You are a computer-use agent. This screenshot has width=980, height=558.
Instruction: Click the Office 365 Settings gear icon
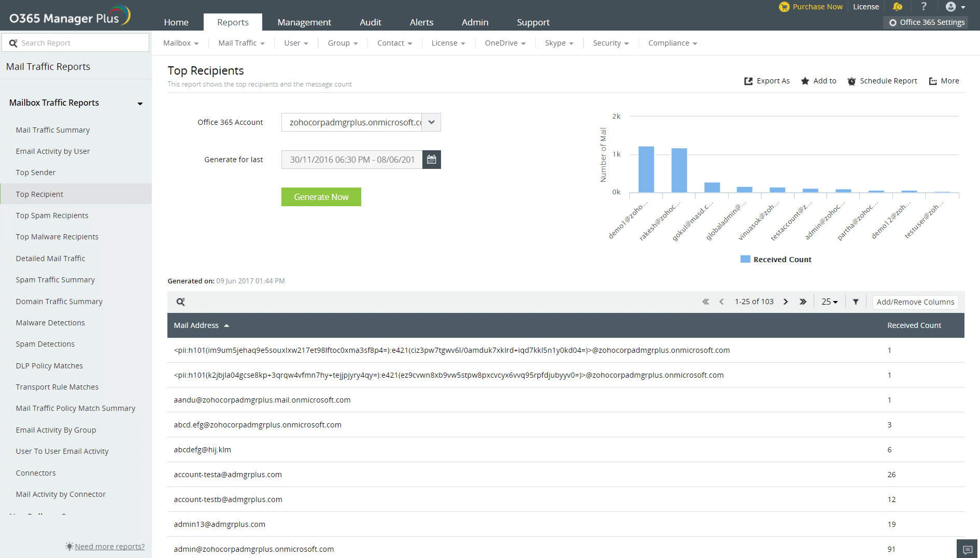coord(893,23)
